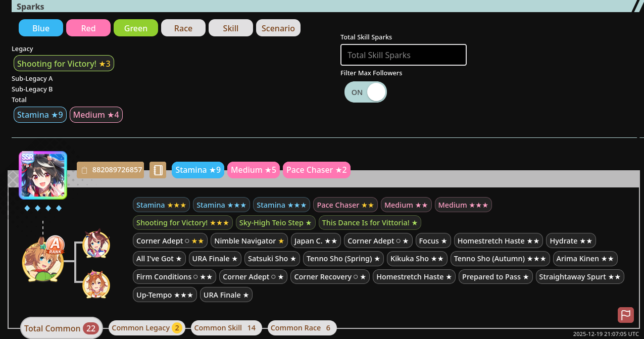
Task: Click the Firm Conditions ○ ★★ chip
Action: (x=175, y=277)
